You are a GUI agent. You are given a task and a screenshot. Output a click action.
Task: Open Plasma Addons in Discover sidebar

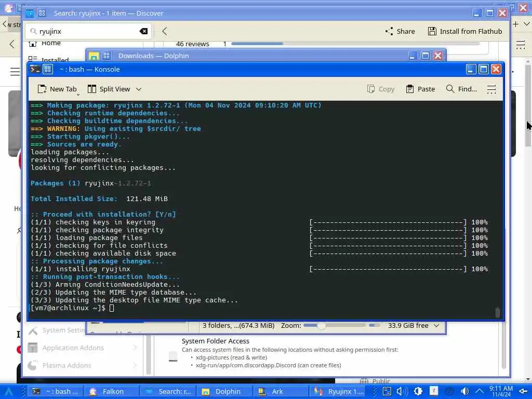[x=84, y=365]
